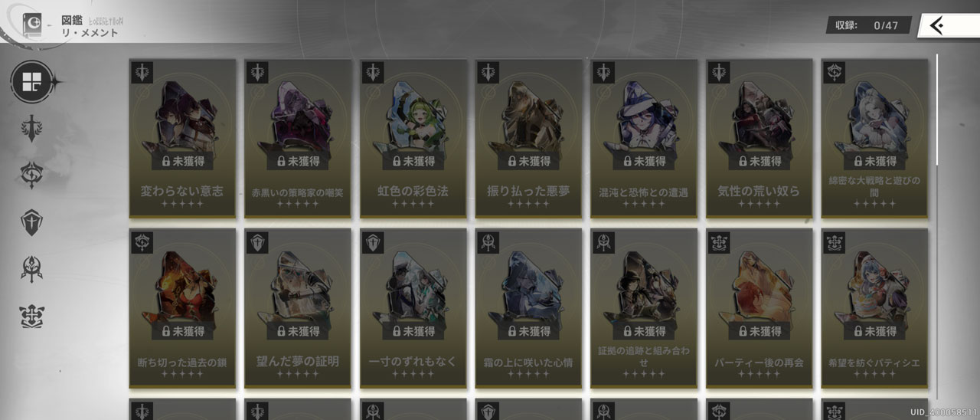Open the 断ち切った過去の鎖 card
This screenshot has width=980, height=420.
click(183, 308)
